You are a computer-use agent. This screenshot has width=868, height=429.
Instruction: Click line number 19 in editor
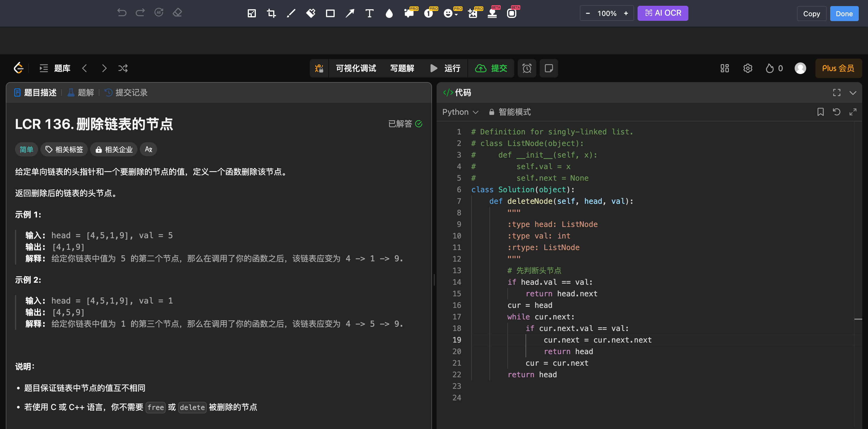[457, 340]
